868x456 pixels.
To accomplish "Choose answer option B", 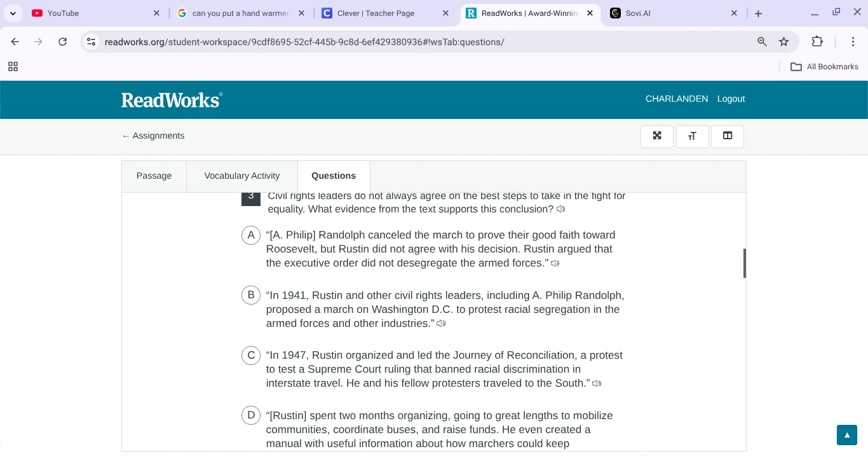I will (x=251, y=295).
